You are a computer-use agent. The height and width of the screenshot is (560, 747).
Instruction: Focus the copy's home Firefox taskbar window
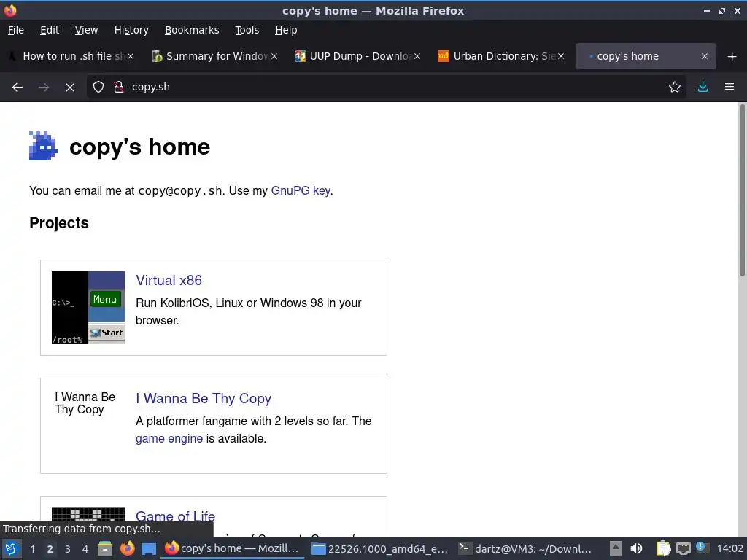232,549
